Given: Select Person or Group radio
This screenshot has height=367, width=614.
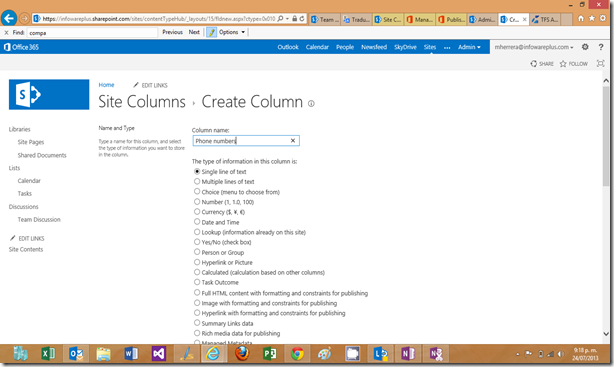Looking at the screenshot, I should (197, 252).
